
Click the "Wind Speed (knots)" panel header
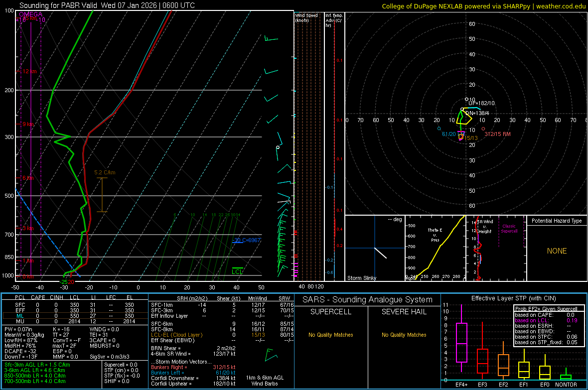coord(306,17)
